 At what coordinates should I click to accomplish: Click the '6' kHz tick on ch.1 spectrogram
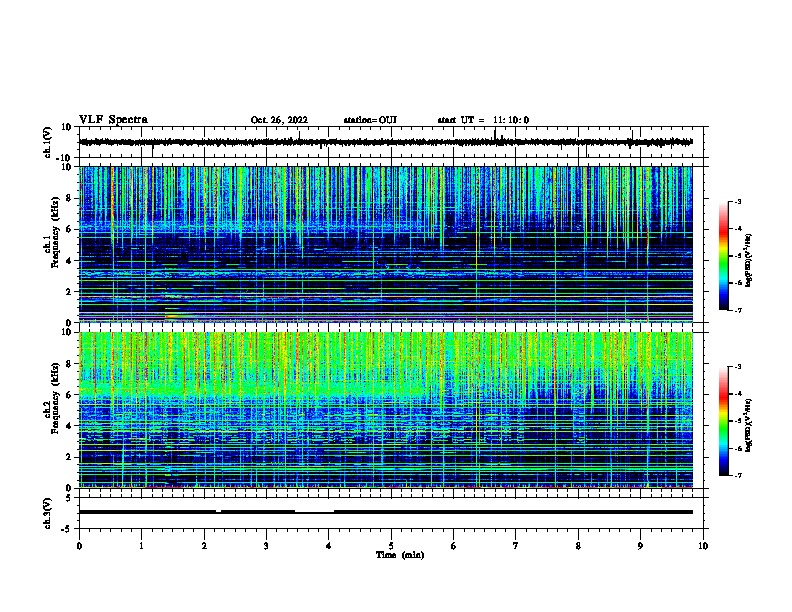70,229
